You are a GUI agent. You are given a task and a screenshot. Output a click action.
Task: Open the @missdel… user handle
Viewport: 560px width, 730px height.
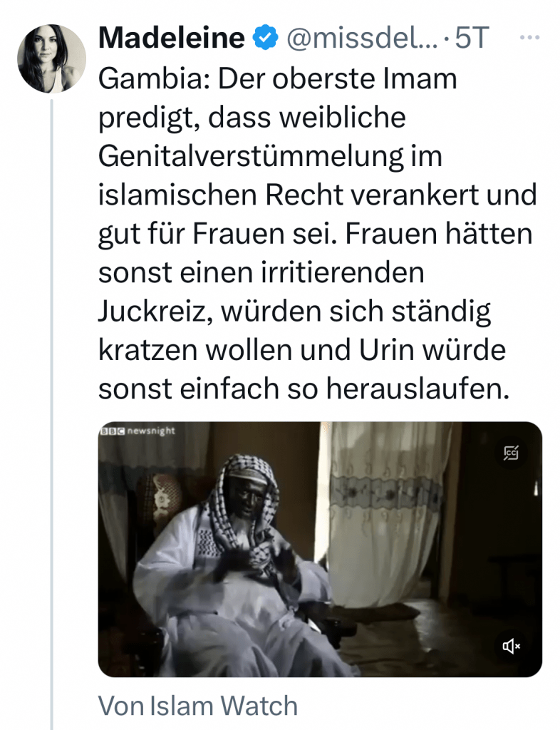coord(363,38)
